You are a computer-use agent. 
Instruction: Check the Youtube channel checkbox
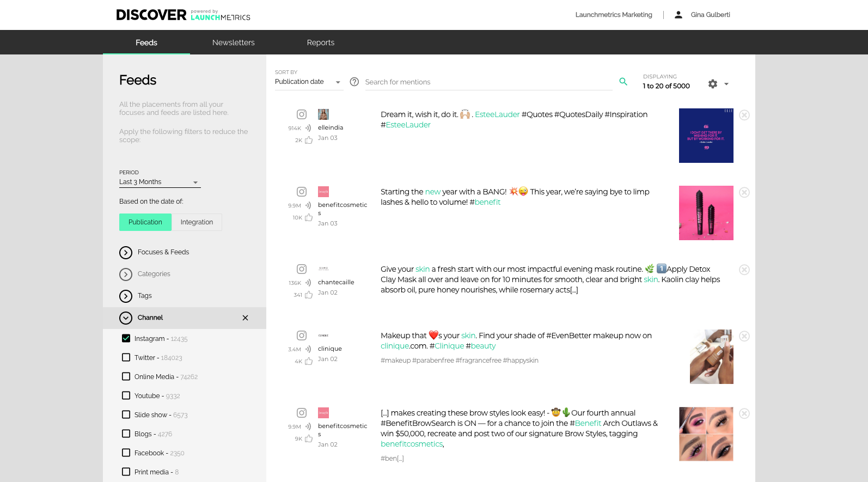pos(126,395)
